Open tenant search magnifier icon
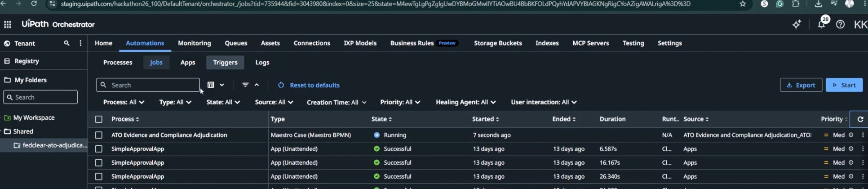This screenshot has width=868, height=189. [66, 43]
